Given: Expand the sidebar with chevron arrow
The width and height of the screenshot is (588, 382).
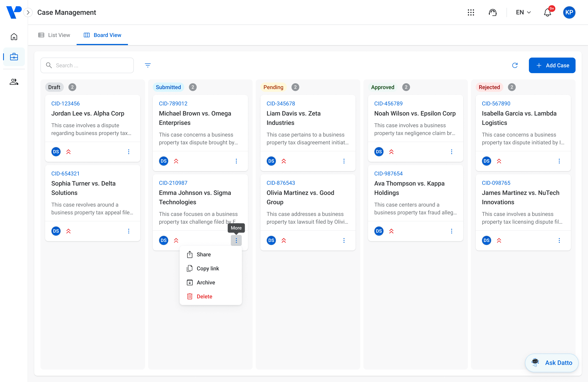Looking at the screenshot, I should tap(28, 12).
